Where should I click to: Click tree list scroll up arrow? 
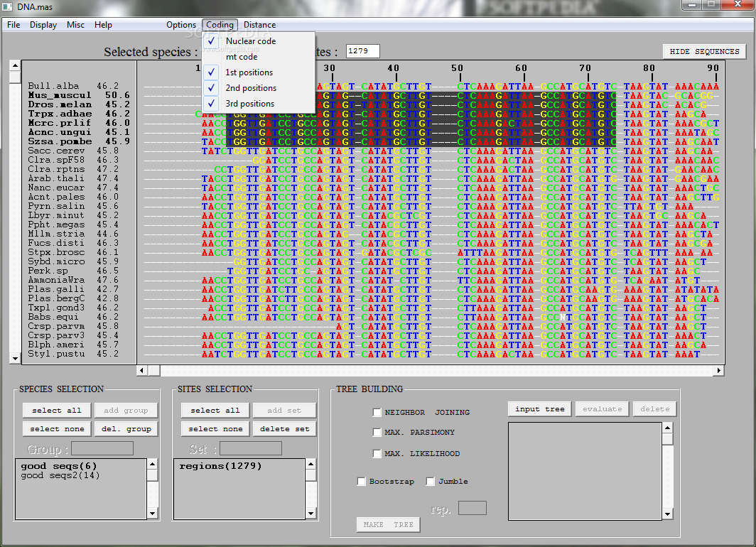pyautogui.click(x=667, y=428)
